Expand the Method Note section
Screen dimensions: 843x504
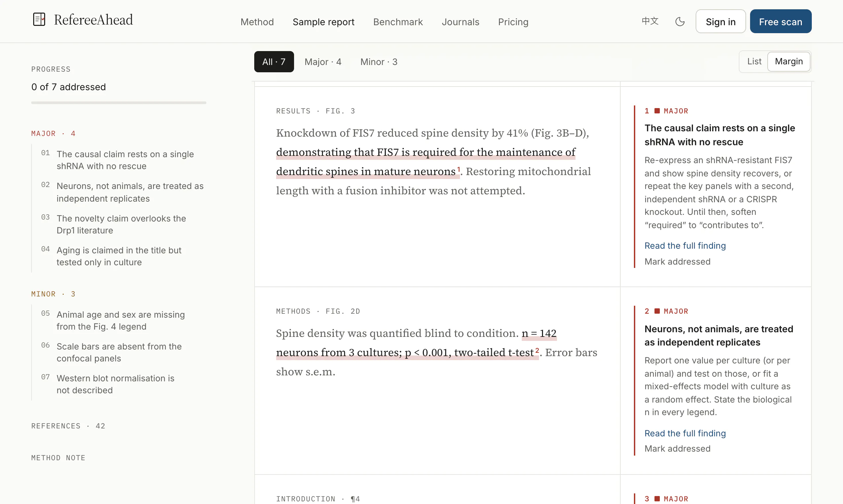tap(58, 458)
